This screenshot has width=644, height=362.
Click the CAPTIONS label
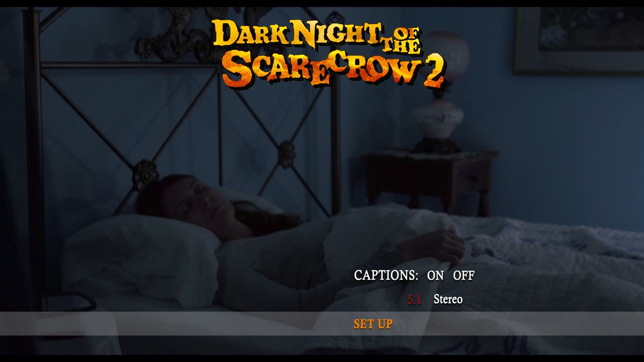coord(386,276)
